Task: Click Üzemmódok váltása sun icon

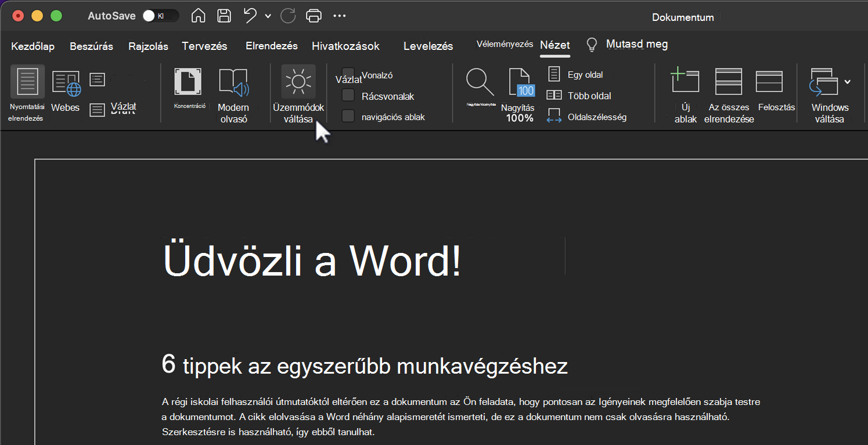Action: [x=298, y=81]
